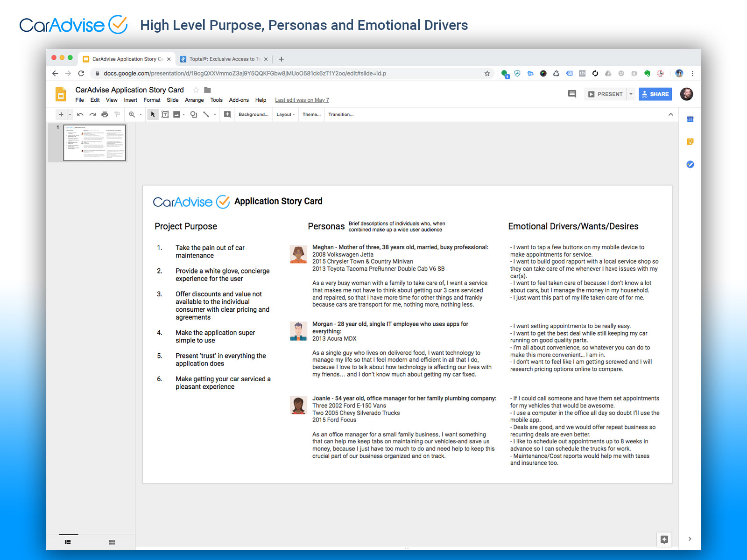
Task: Expand the new slide layout dropdown
Action: pos(70,114)
